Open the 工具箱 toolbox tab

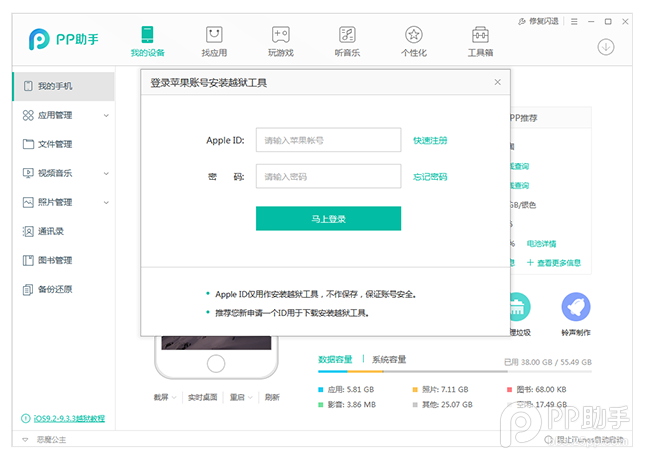pyautogui.click(x=480, y=41)
